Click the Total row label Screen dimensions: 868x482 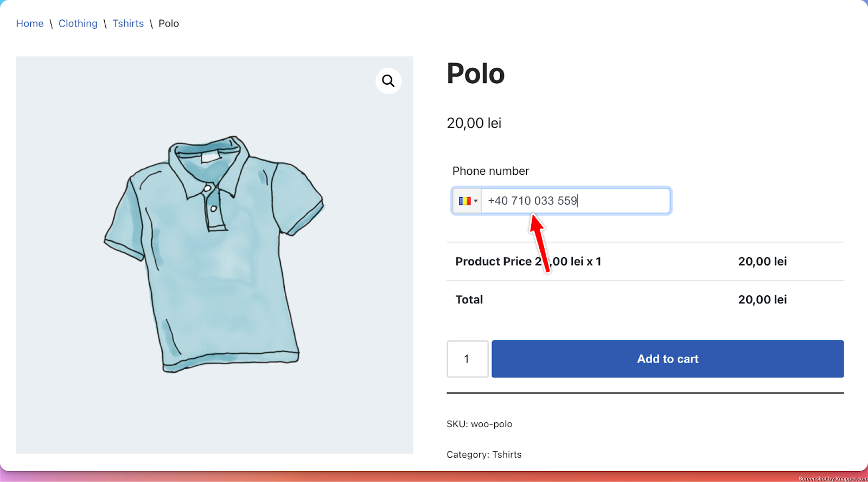pos(469,300)
